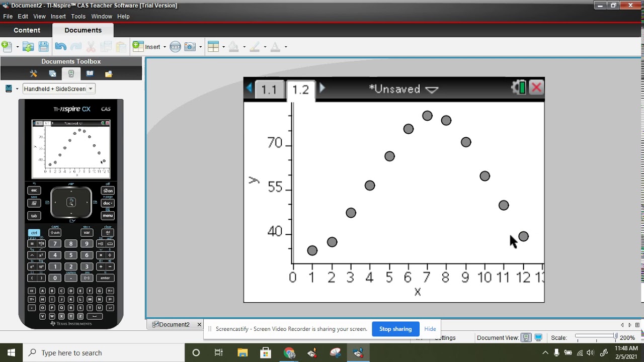Image resolution: width=644 pixels, height=362 pixels.
Task: Click the emulator tab key
Action: tap(34, 216)
